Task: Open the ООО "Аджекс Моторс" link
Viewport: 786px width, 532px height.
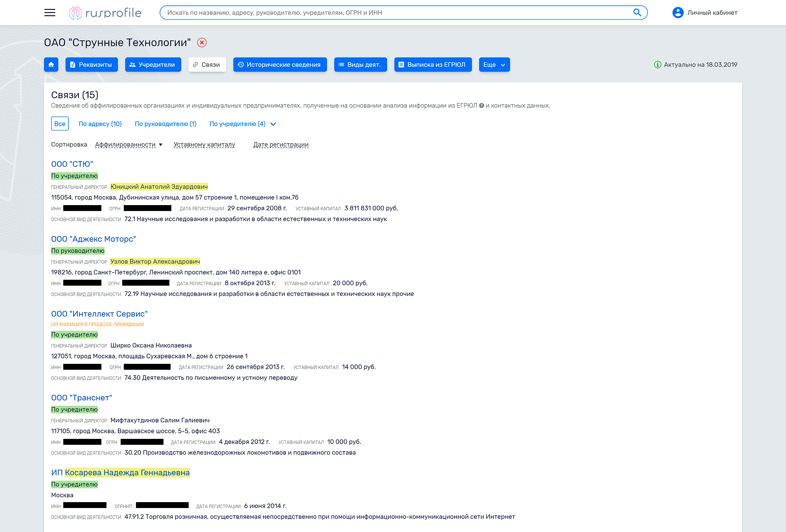Action: point(94,239)
